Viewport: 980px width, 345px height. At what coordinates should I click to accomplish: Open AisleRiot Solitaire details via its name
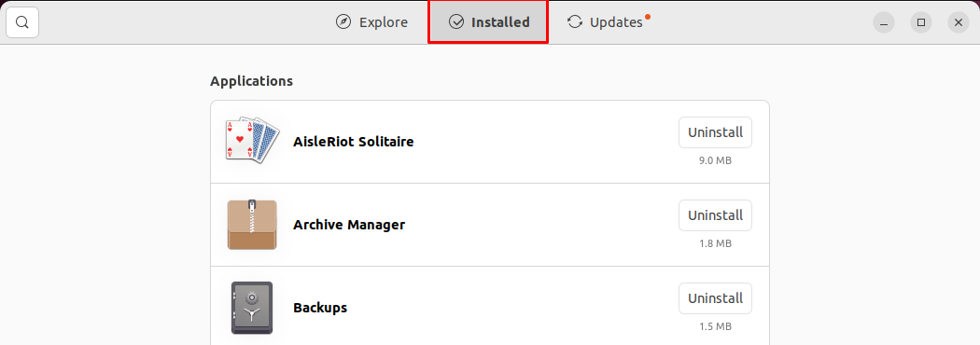coord(353,142)
